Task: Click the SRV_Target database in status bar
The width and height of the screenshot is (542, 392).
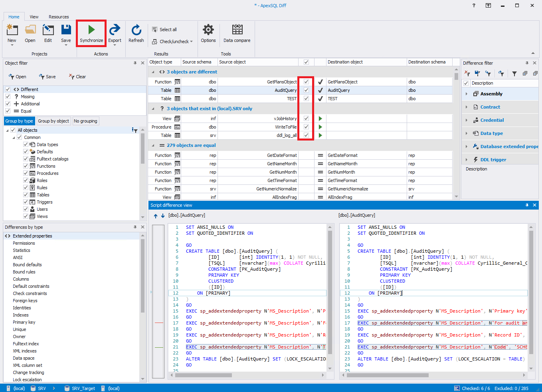Action: pos(80,388)
